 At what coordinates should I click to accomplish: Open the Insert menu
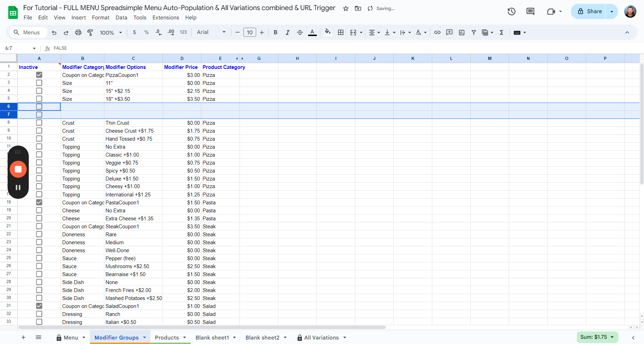[x=79, y=18]
